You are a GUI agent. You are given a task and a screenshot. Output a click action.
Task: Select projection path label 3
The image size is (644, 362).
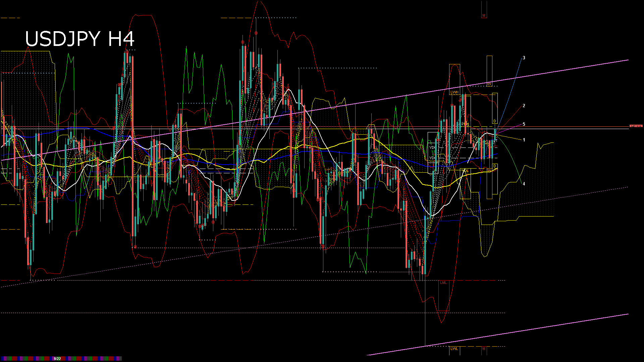pos(524,58)
